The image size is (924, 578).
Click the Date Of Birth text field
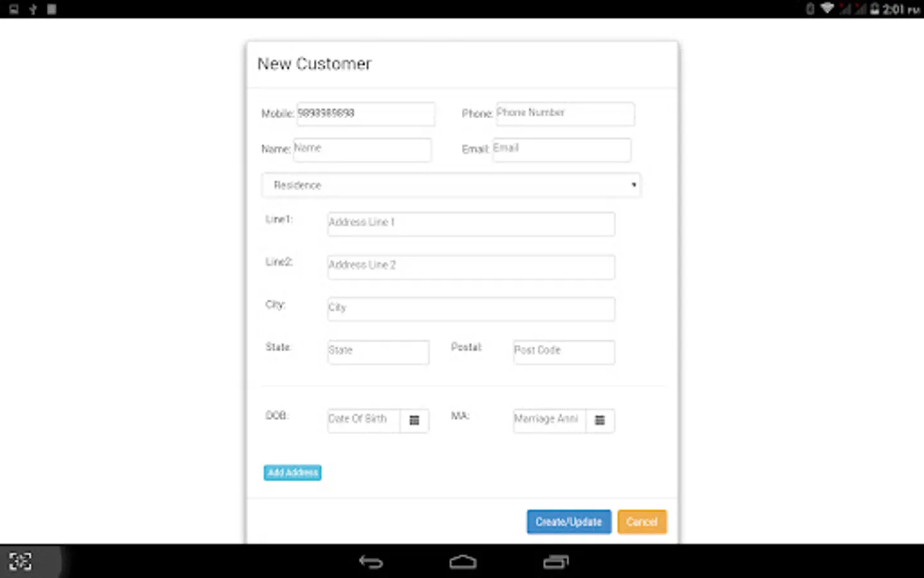click(x=364, y=421)
